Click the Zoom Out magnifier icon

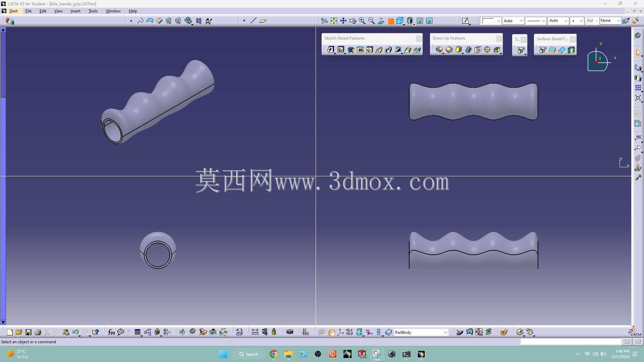[371, 21]
